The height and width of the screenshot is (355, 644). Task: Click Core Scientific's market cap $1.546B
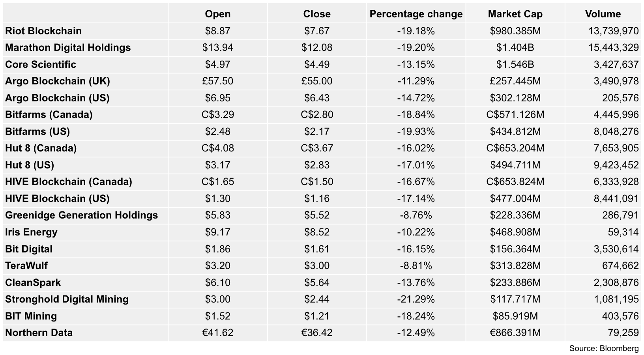[x=515, y=64]
